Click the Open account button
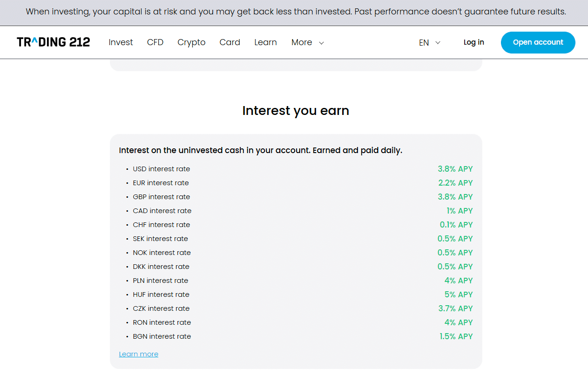Image resolution: width=588 pixels, height=375 pixels. click(538, 42)
